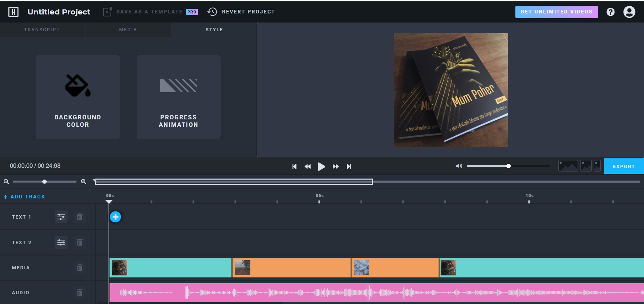
Task: Delete the Audio track
Action: pos(80,293)
